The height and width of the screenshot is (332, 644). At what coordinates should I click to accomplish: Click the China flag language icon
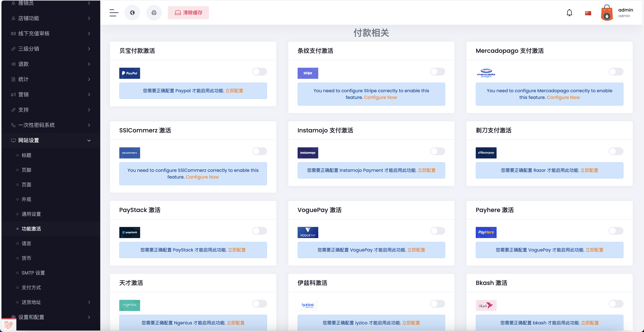588,12
